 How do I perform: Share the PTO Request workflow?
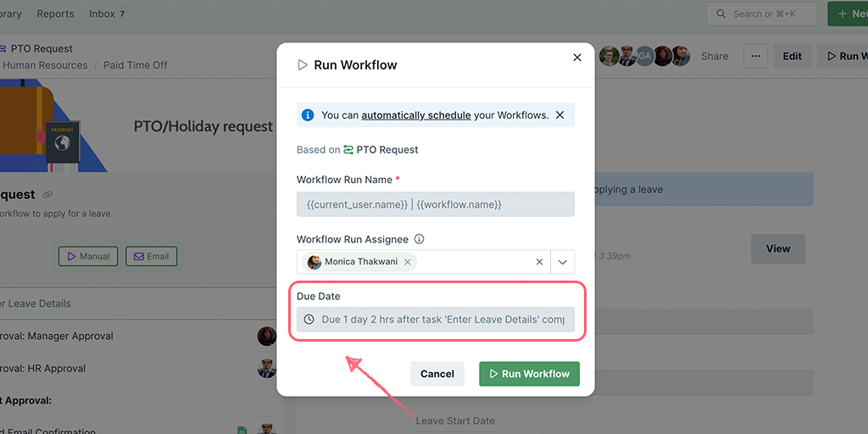click(x=714, y=56)
